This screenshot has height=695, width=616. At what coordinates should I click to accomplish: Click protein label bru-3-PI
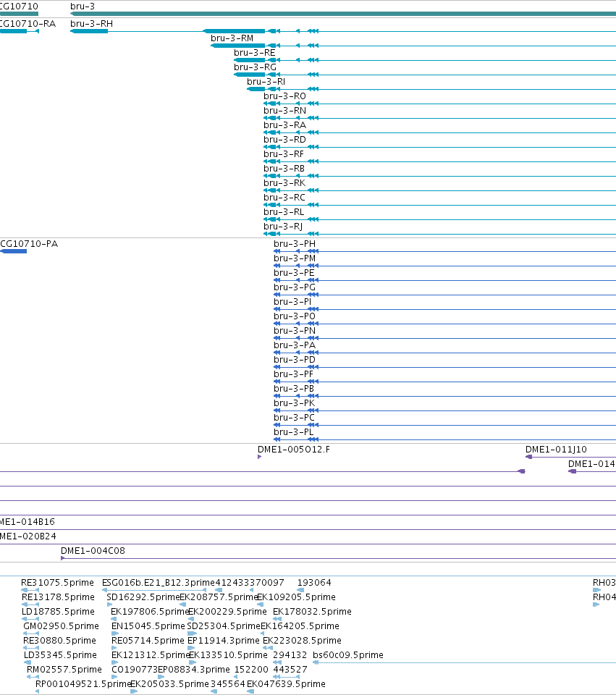tap(292, 302)
